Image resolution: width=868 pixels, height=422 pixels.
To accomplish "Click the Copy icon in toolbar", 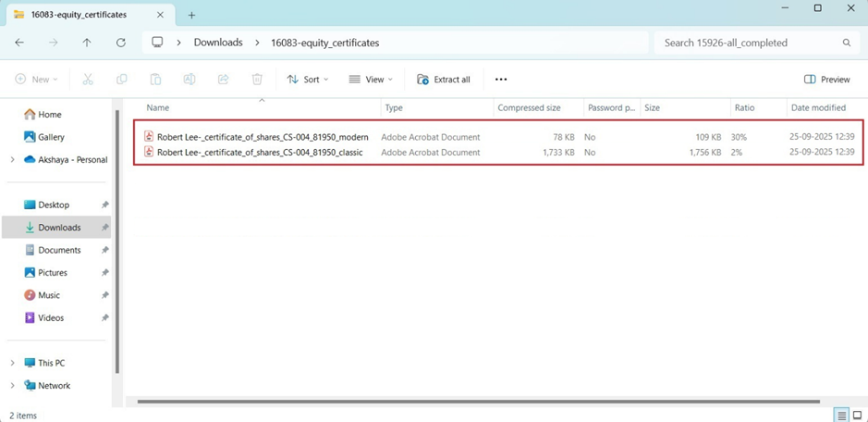I will click(121, 80).
